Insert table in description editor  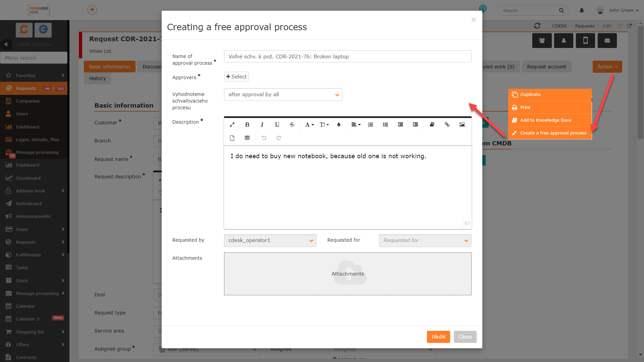click(247, 138)
